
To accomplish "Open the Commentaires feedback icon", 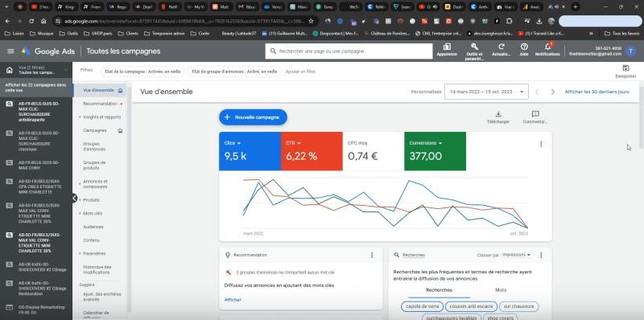I will tap(535, 114).
